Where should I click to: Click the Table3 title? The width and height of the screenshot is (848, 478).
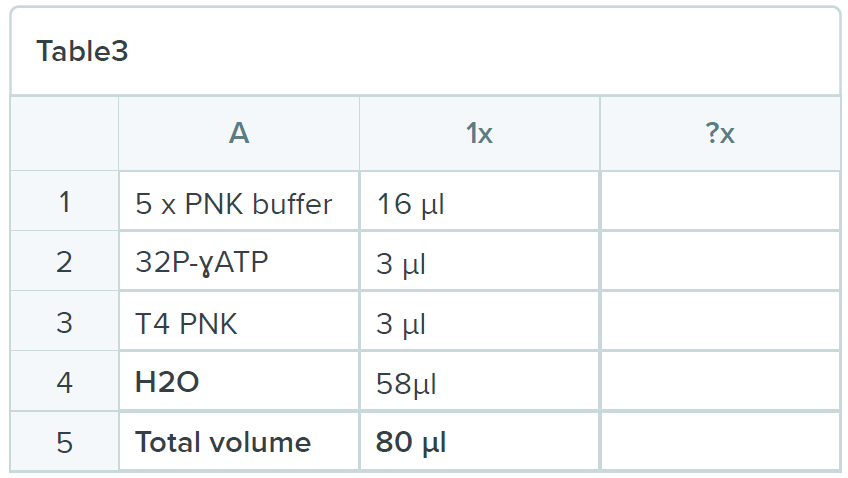pos(83,52)
